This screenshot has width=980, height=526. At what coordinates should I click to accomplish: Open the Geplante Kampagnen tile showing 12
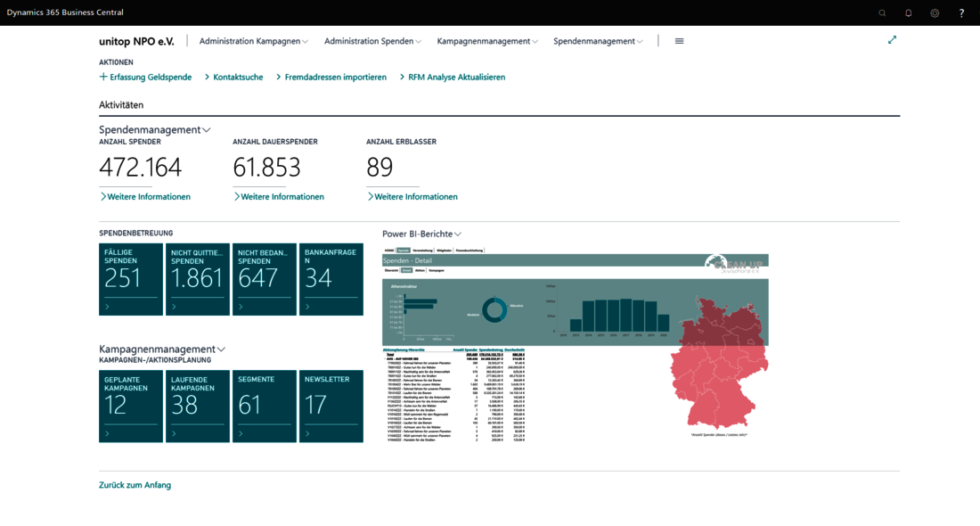tap(131, 407)
